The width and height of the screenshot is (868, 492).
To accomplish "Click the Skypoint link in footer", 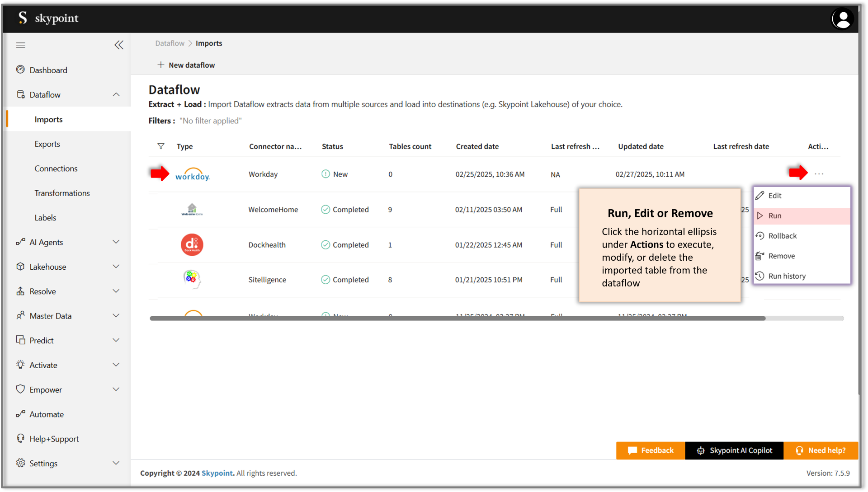I will 217,473.
